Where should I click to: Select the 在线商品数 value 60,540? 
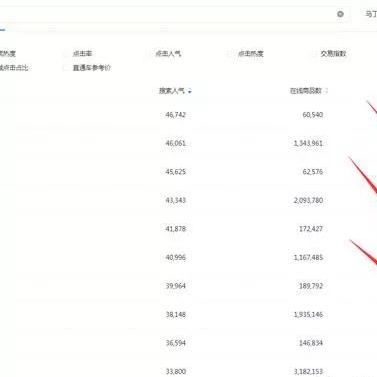313,115
